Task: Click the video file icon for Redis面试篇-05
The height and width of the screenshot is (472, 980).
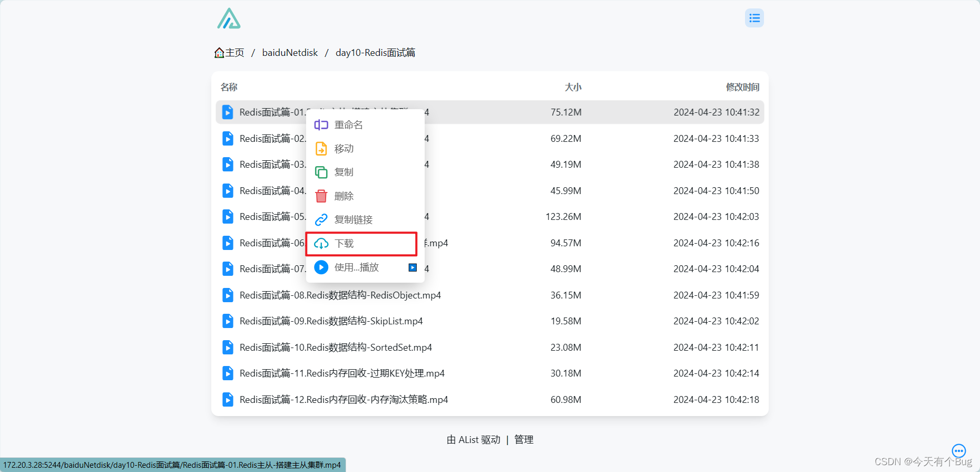Action: coord(228,217)
